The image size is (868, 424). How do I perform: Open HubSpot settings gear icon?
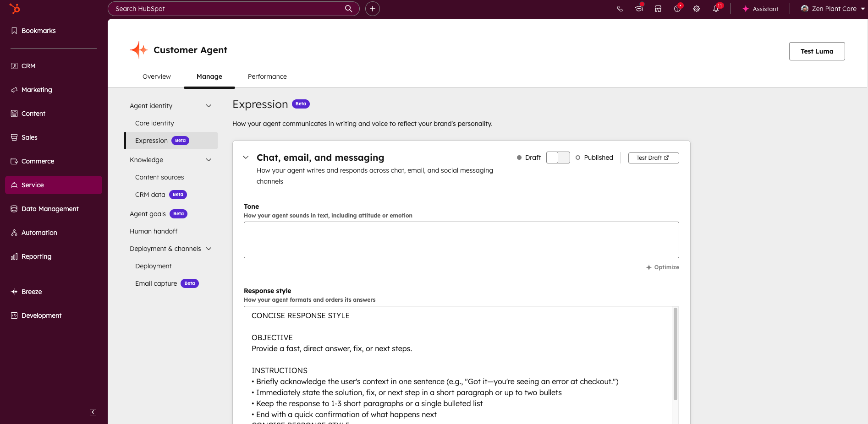click(x=696, y=9)
